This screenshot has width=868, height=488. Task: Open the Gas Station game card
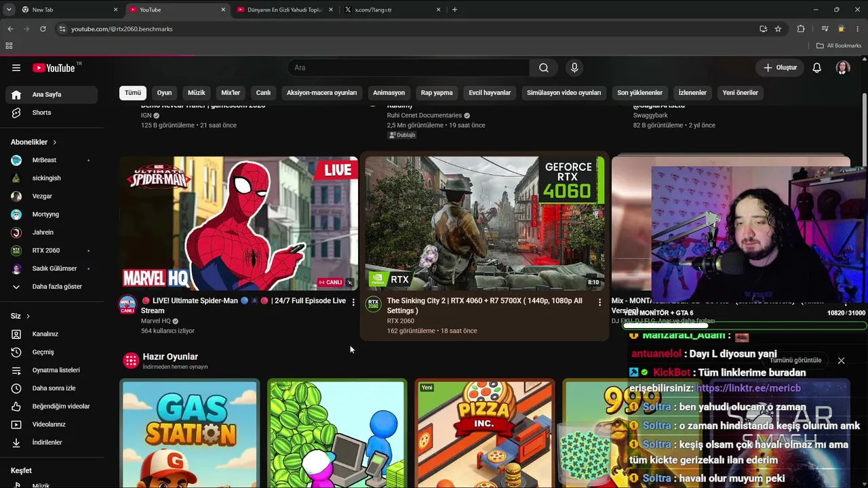(190, 434)
